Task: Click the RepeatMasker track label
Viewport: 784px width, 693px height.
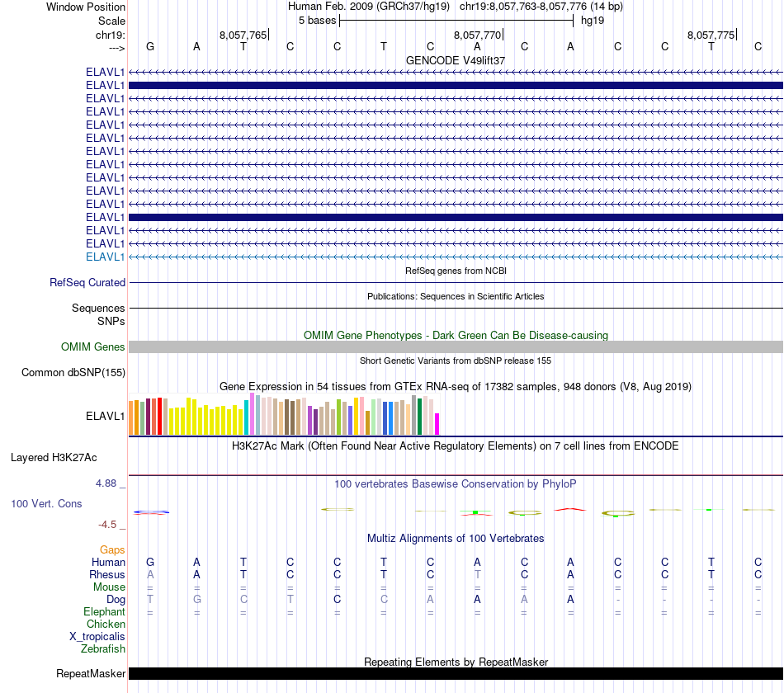Action: click(x=91, y=674)
